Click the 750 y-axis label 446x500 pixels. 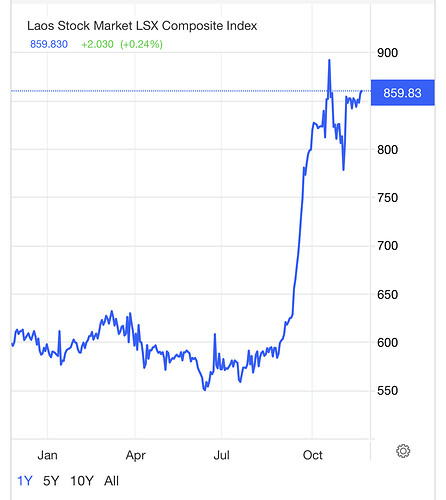[x=387, y=198]
